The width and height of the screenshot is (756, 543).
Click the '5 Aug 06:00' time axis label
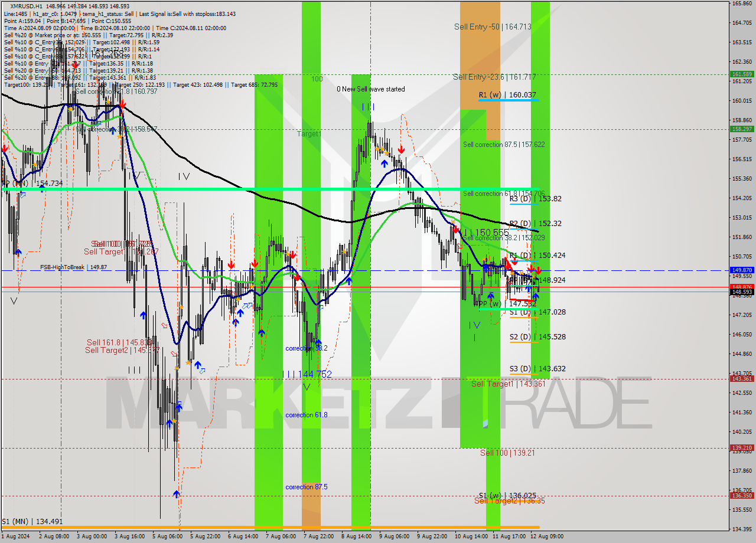pos(167,537)
